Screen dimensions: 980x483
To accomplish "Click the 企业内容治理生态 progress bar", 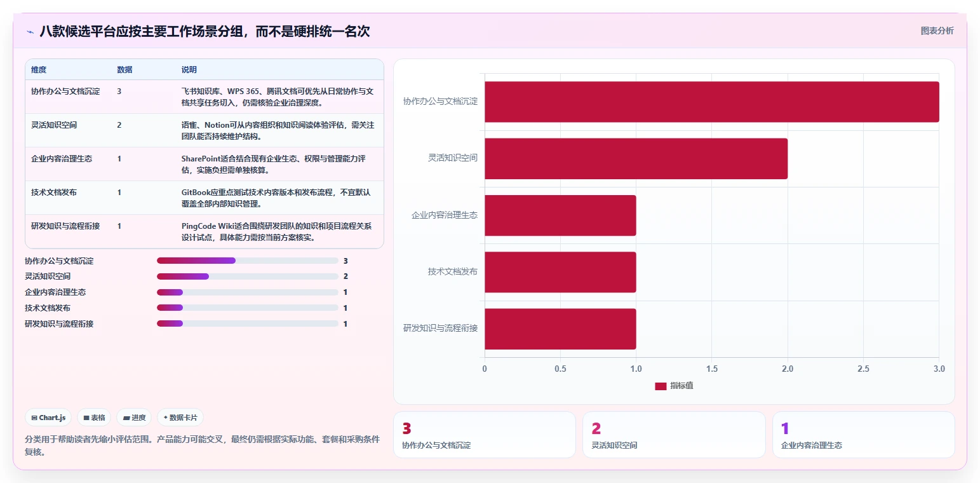I will (247, 292).
